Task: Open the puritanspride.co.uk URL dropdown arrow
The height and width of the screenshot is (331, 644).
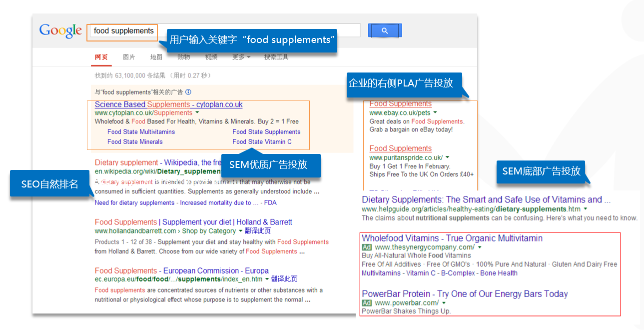Action: pyautogui.click(x=447, y=158)
